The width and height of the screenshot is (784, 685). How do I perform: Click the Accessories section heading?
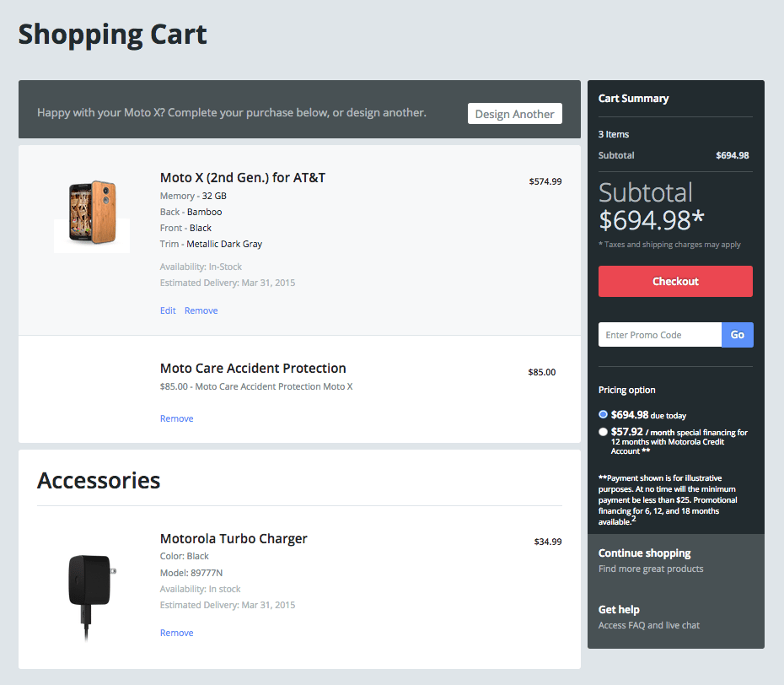point(99,481)
